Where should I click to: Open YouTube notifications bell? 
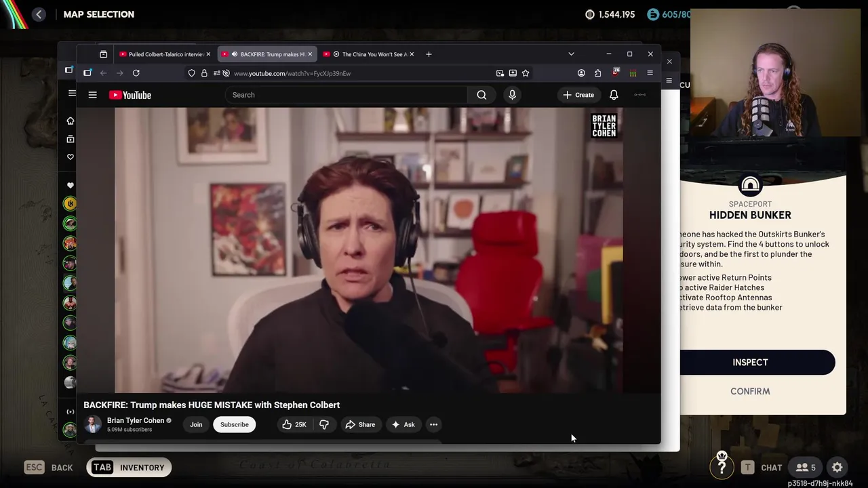click(614, 95)
